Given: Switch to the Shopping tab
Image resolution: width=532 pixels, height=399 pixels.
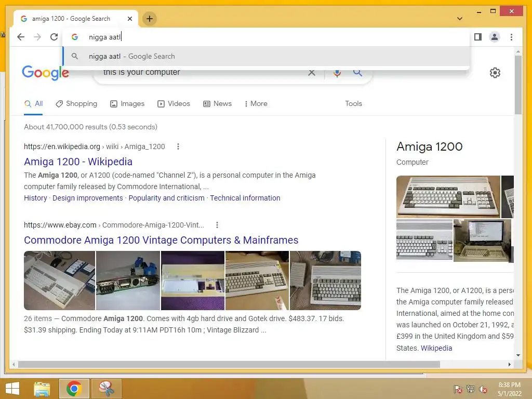Looking at the screenshot, I should point(76,104).
